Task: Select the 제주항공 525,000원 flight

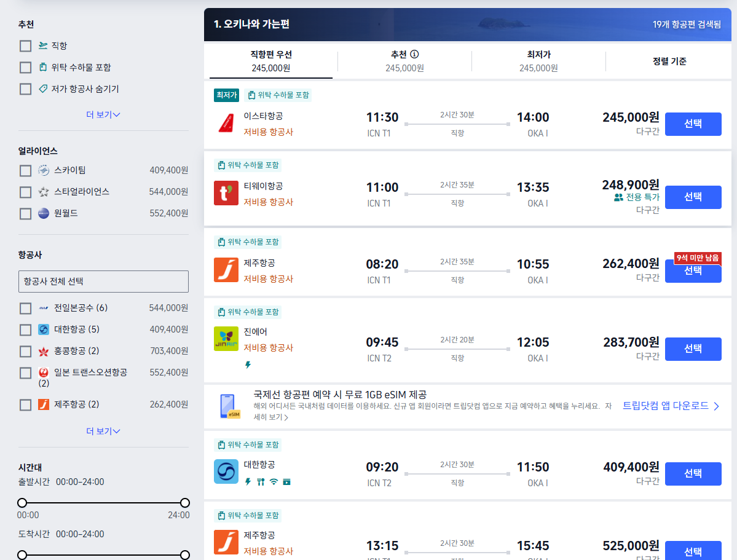Action: click(693, 551)
